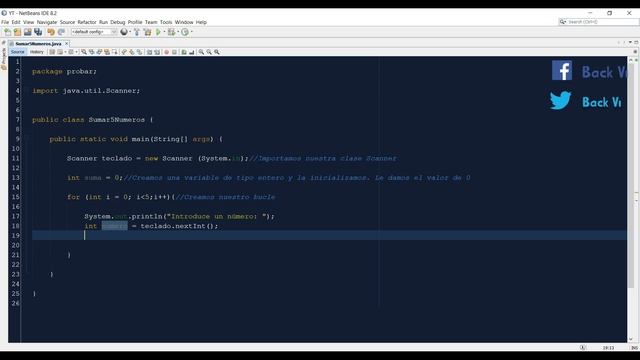
Task: Toggle INS insert mode in status bar
Action: point(635,348)
